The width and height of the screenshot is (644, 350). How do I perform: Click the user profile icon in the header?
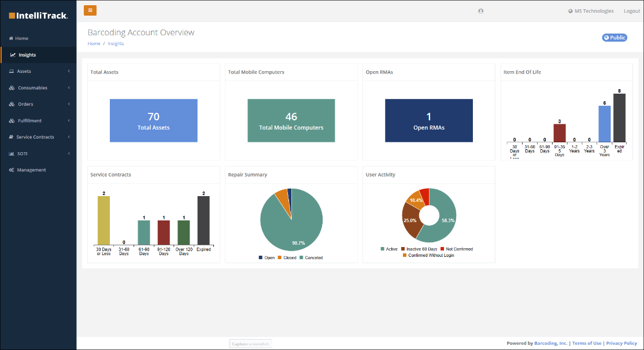(480, 11)
